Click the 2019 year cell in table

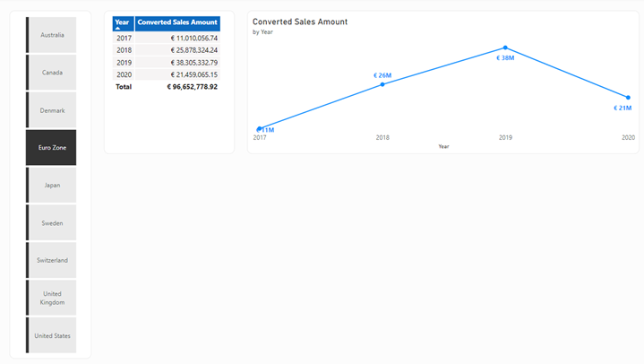[124, 63]
